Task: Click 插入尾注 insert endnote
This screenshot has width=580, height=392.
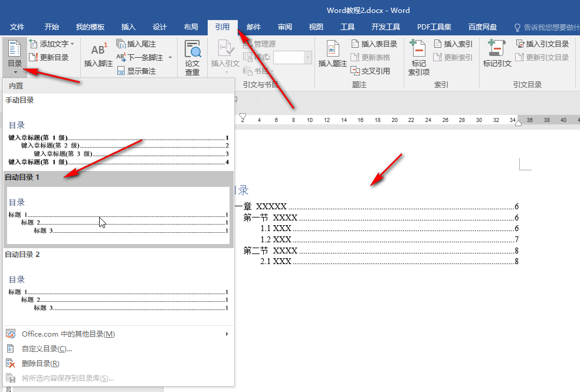Action: coord(136,44)
